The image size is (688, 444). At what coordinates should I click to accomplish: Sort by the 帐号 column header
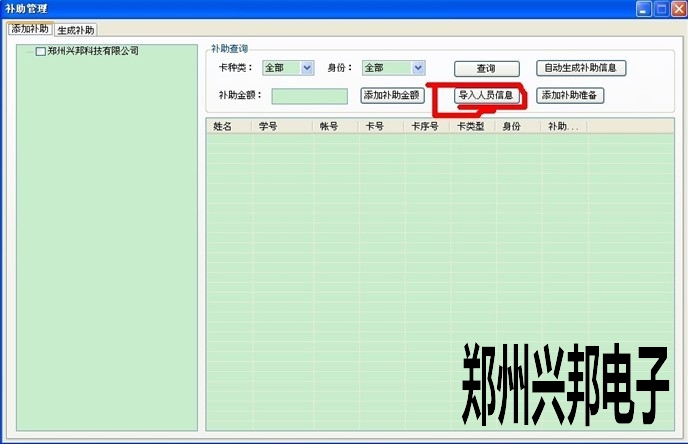(336, 126)
